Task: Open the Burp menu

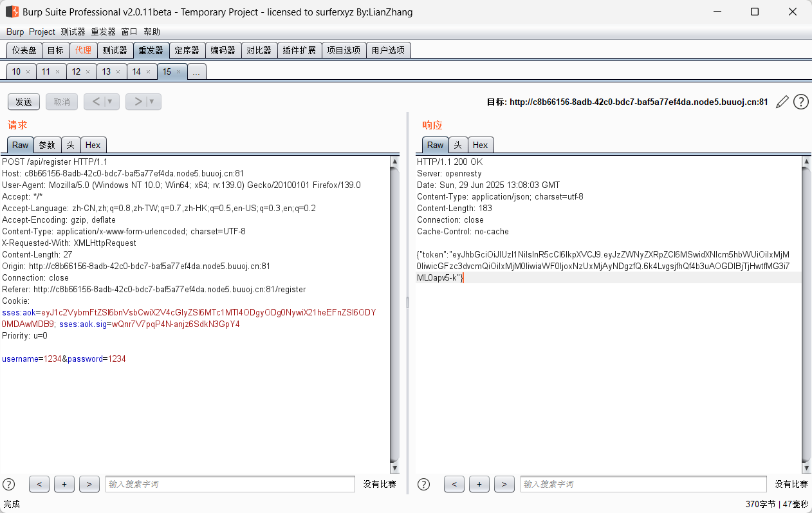Action: [x=15, y=32]
